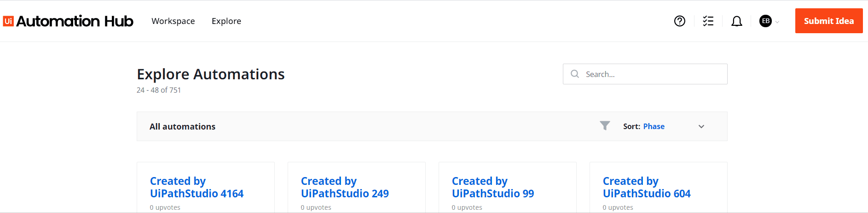Open Created by UiPathStudio 4164 automation

tap(197, 187)
